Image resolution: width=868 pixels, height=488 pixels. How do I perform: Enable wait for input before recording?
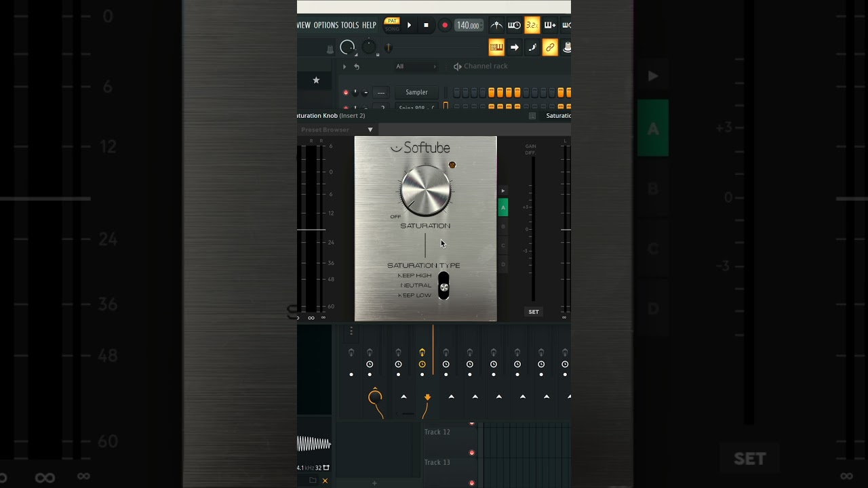(x=515, y=25)
